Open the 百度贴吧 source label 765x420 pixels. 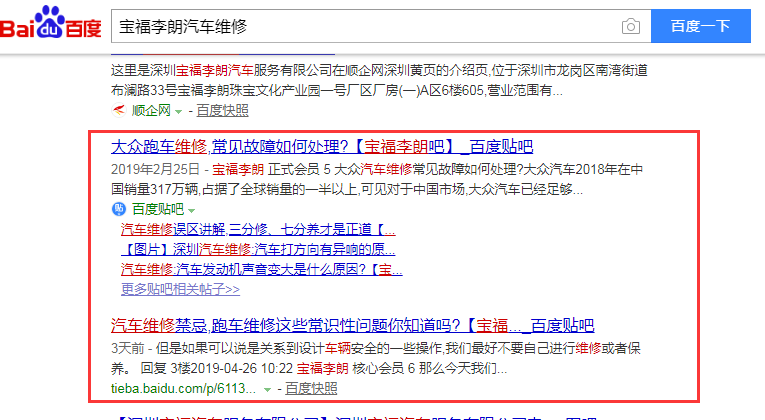(158, 209)
